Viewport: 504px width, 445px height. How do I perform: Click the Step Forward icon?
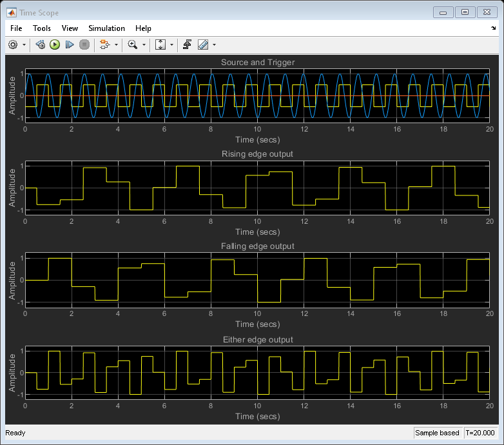click(x=70, y=44)
